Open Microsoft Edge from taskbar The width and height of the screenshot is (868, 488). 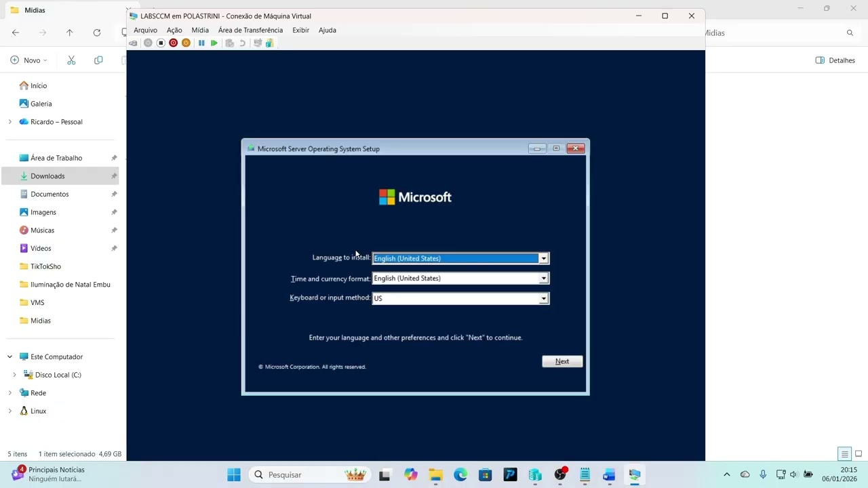click(x=460, y=474)
